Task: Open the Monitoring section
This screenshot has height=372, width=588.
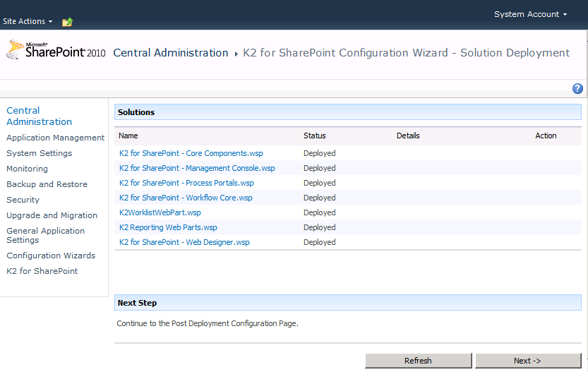Action: (x=27, y=169)
